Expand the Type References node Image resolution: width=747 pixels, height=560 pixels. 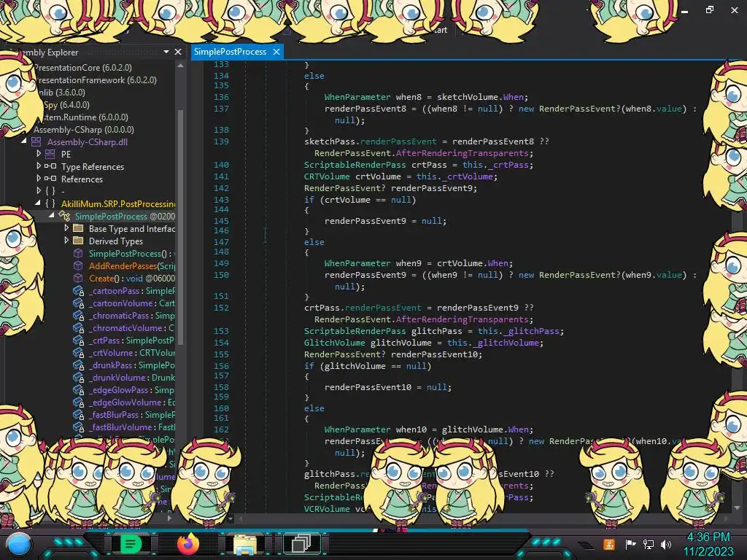39,166
